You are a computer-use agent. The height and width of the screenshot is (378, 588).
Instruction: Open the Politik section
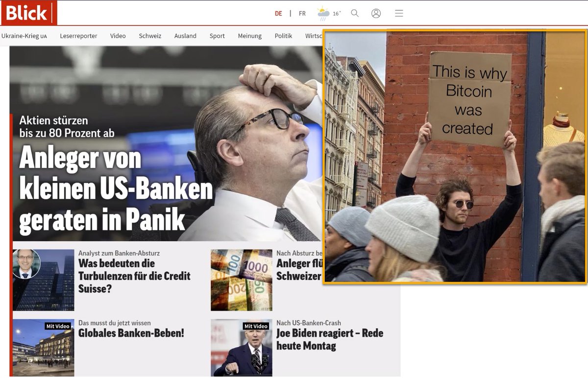tap(283, 36)
